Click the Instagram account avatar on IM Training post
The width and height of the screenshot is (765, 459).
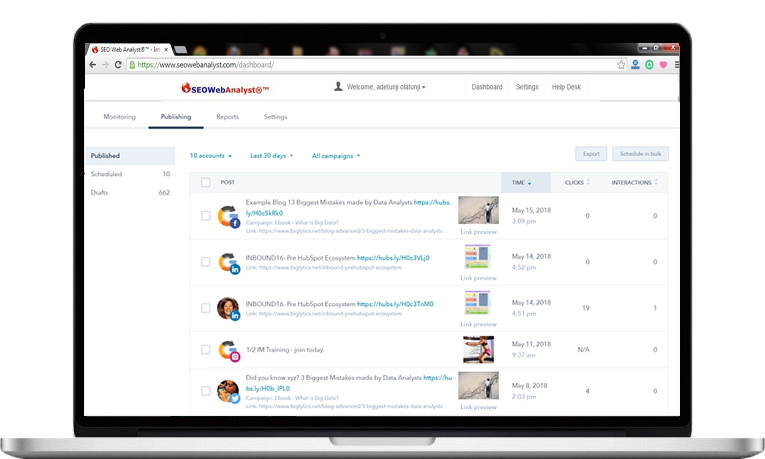229,351
